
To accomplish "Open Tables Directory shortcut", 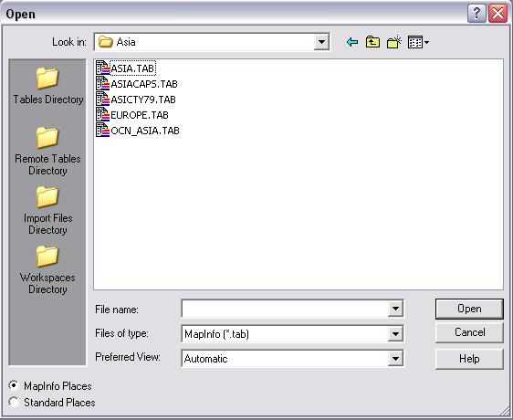I will [47, 86].
